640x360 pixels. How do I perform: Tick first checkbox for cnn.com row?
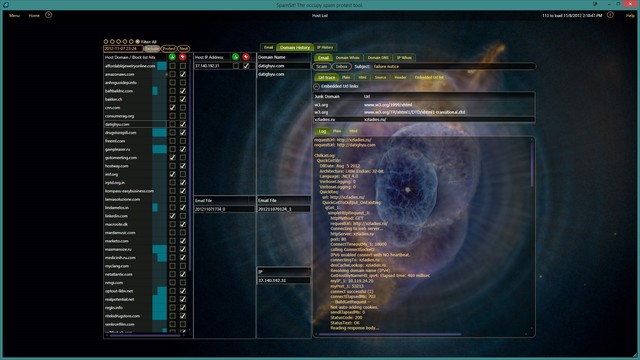172,107
